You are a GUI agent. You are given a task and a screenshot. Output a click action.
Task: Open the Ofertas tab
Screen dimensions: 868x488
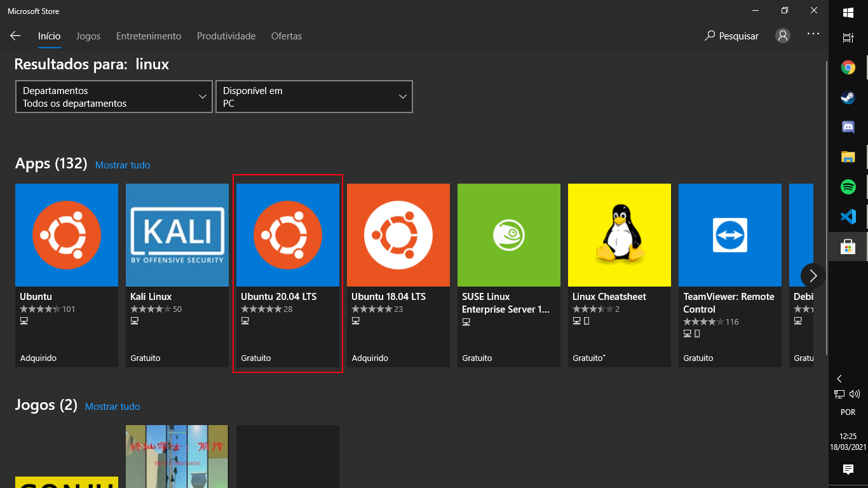click(x=287, y=36)
